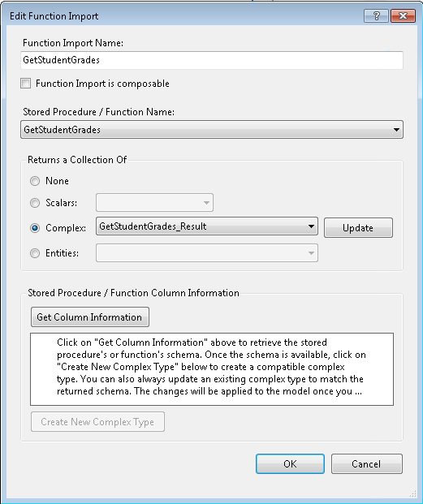
Task: Open the Complex type GetStudentGrades_Result dropdown
Action: click(207, 226)
